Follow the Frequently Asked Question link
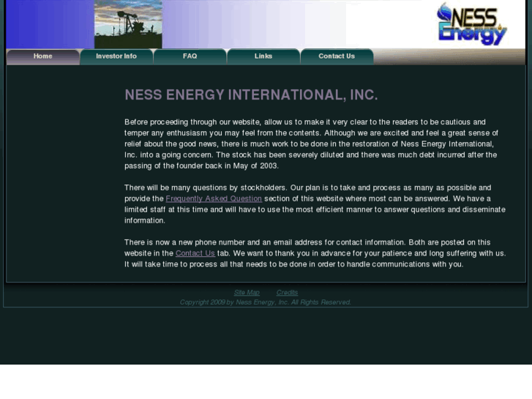Image resolution: width=532 pixels, height=399 pixels. (x=214, y=198)
